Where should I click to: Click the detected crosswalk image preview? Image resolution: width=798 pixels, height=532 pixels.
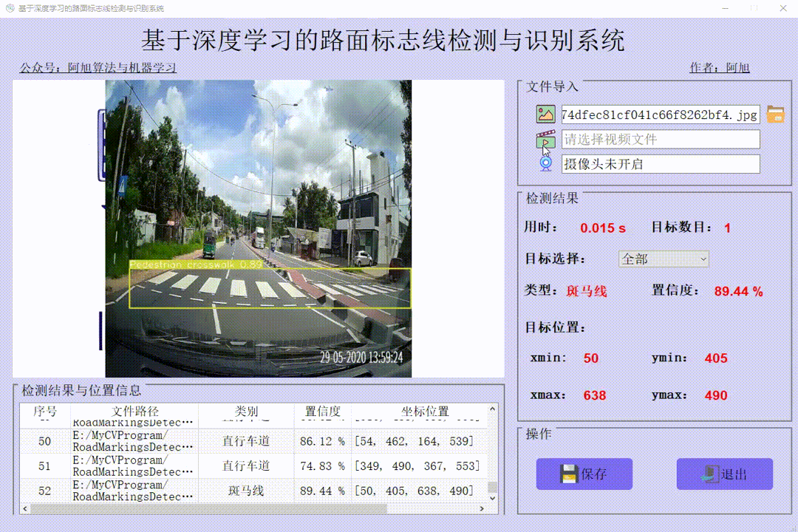[258, 228]
